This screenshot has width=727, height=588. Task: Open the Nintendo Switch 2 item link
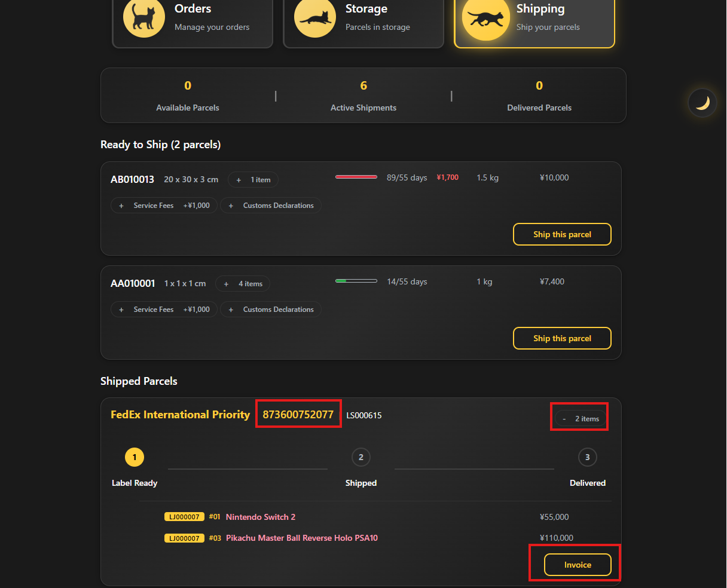point(261,517)
